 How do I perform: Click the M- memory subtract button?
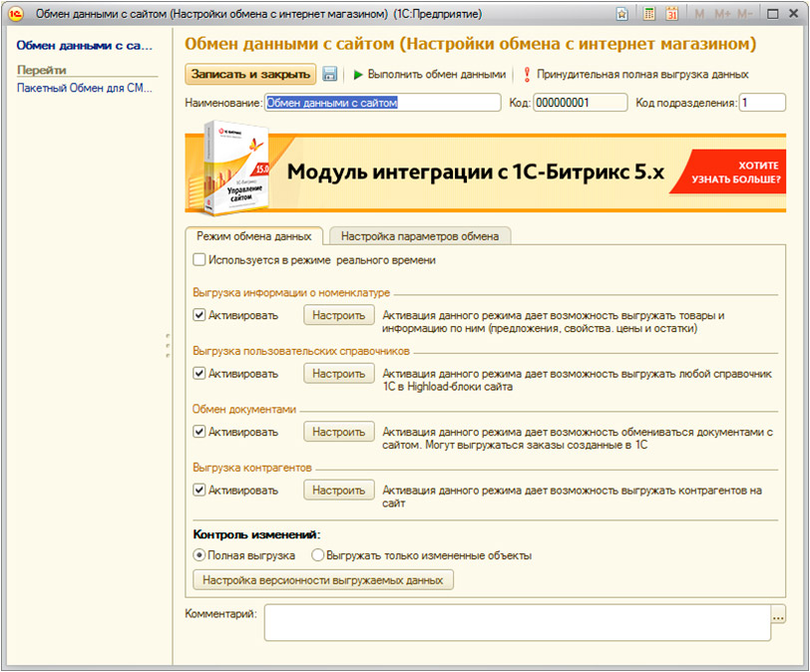pos(744,14)
